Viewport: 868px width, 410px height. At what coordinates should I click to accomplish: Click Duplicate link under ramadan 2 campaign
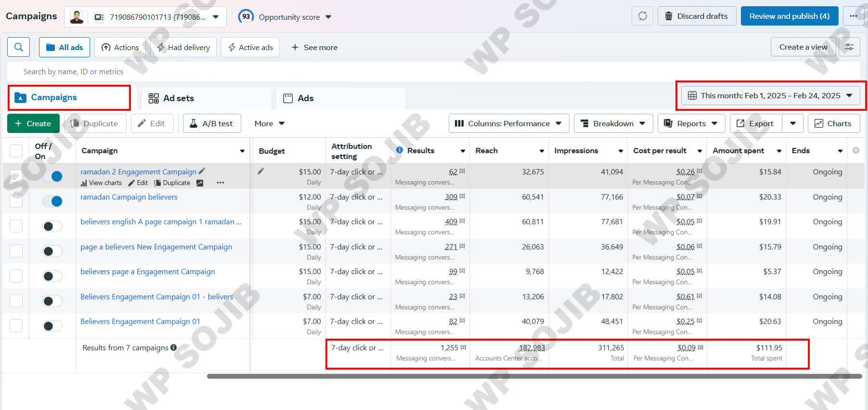point(172,183)
